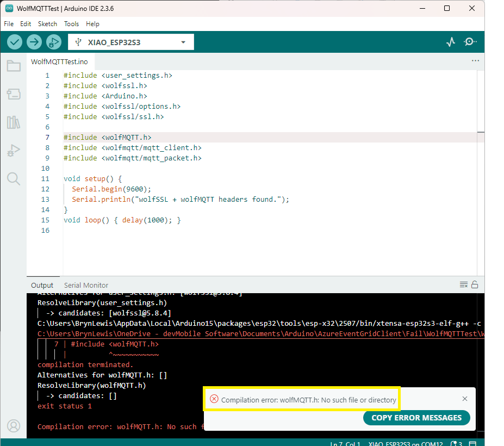Open the Library Manager books icon
The image size is (504, 446).
click(x=14, y=122)
